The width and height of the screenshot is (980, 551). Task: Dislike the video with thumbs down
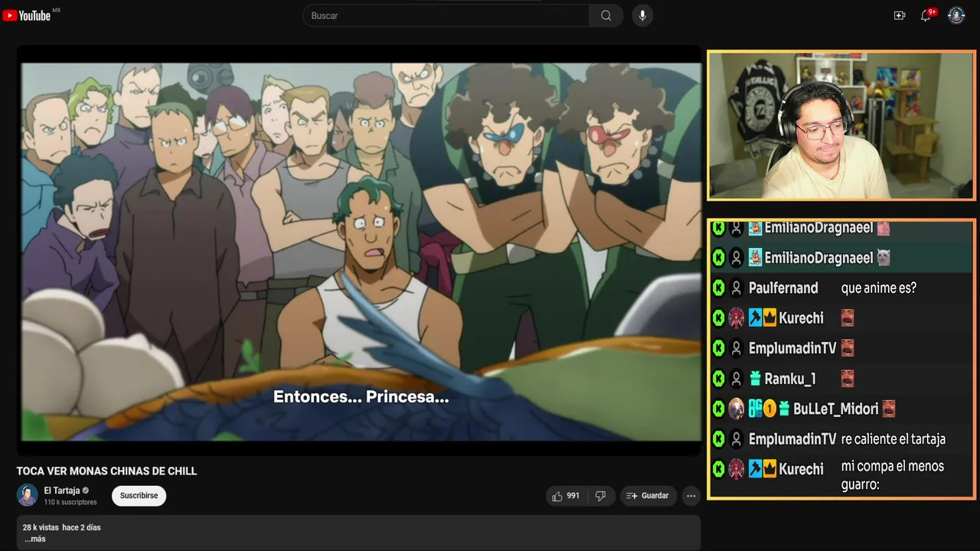pos(600,496)
